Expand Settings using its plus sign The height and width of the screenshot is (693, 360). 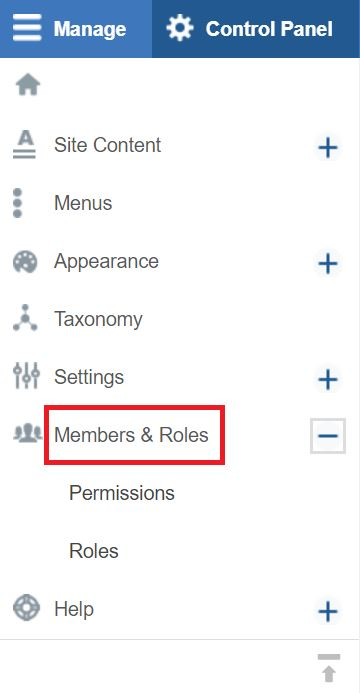click(x=328, y=380)
